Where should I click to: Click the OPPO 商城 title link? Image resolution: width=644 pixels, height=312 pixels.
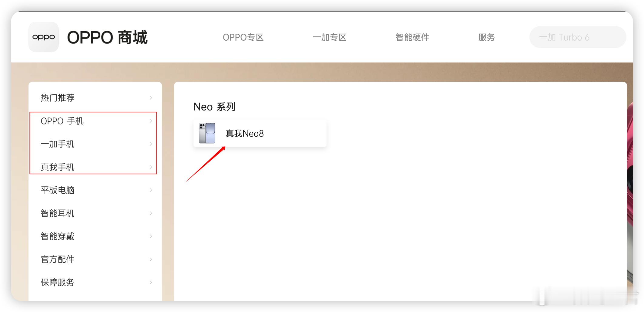(107, 37)
